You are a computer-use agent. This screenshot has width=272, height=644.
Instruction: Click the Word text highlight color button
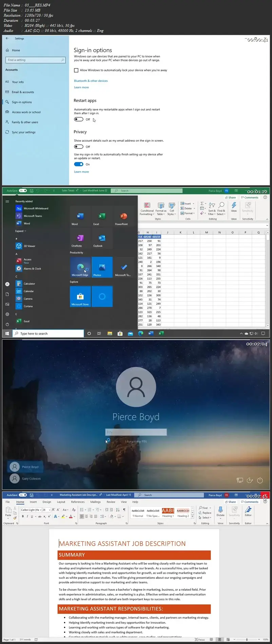63,517
